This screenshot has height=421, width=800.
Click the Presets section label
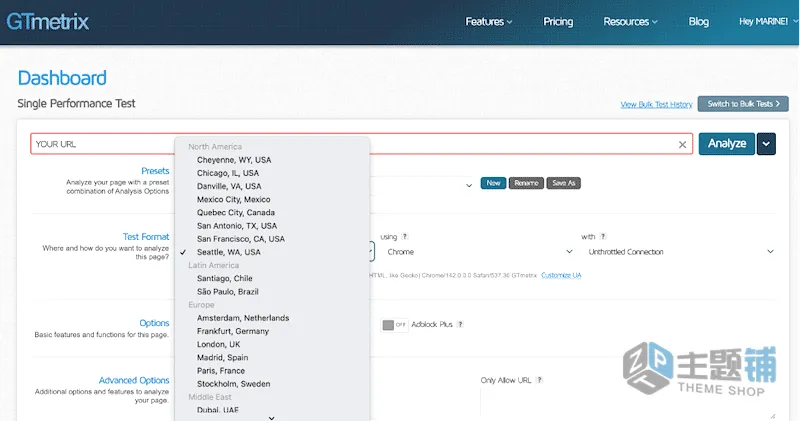tap(155, 171)
